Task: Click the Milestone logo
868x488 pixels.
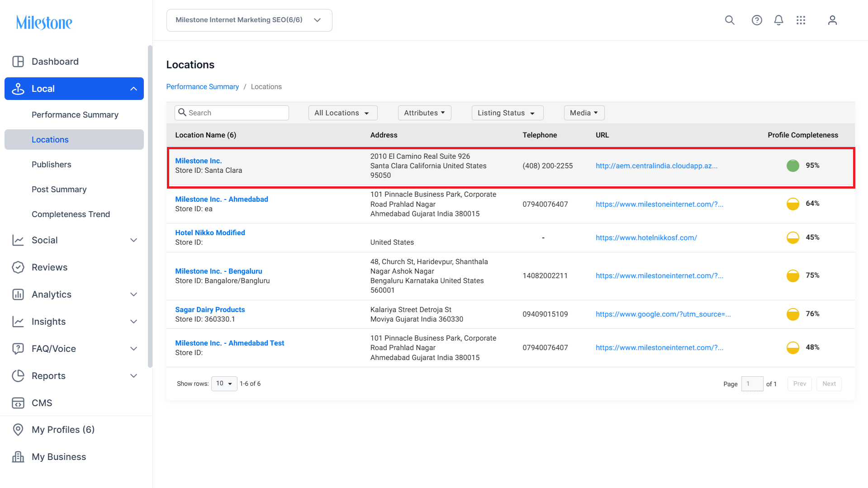Action: tap(44, 22)
